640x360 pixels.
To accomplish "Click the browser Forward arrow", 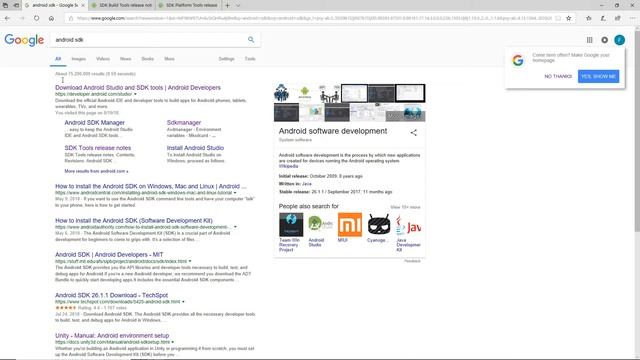I will (x=22, y=18).
